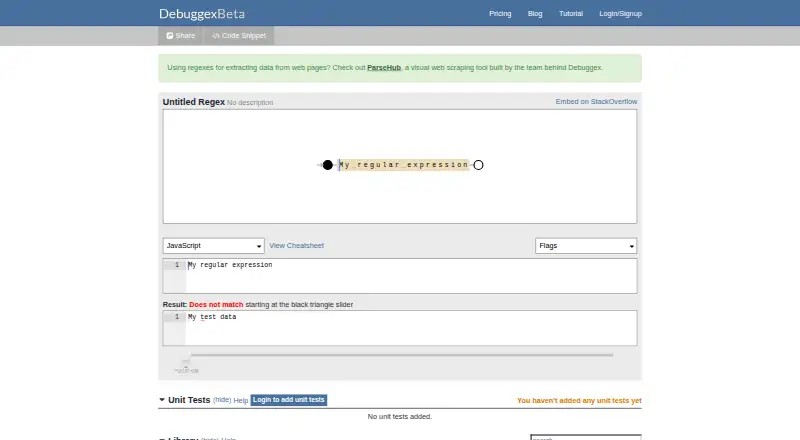Click the Share icon in the toolbar
The width and height of the screenshot is (800, 440).
(x=170, y=36)
